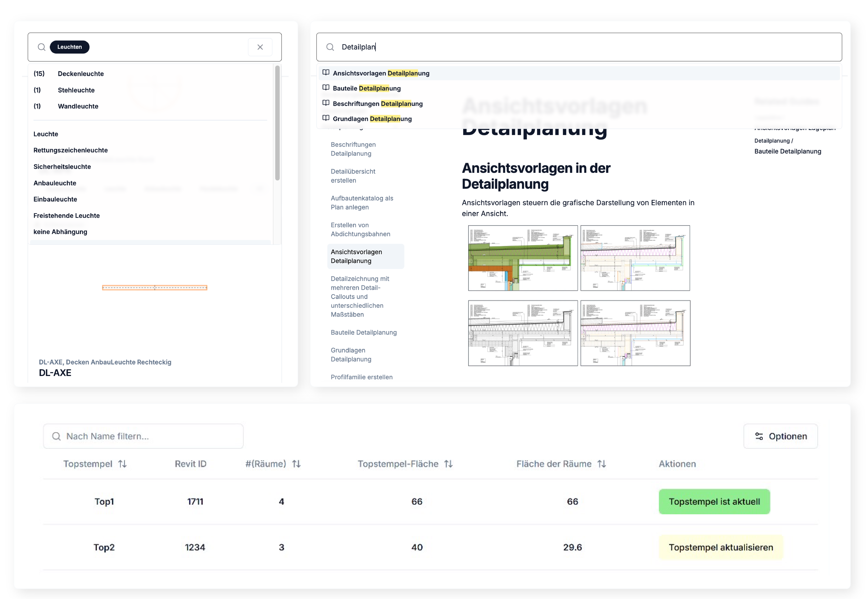Click book icon beside Grundlagen Detailplanung result
Image resolution: width=868 pixels, height=599 pixels.
(x=326, y=118)
